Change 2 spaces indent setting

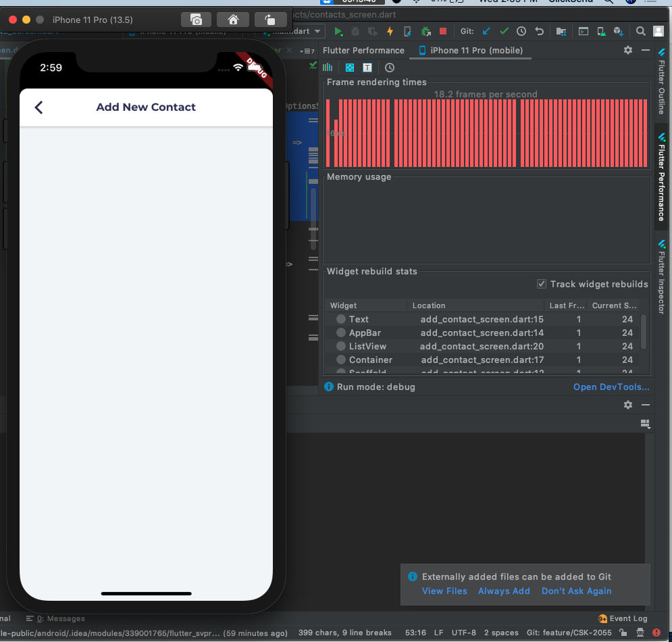pos(501,633)
